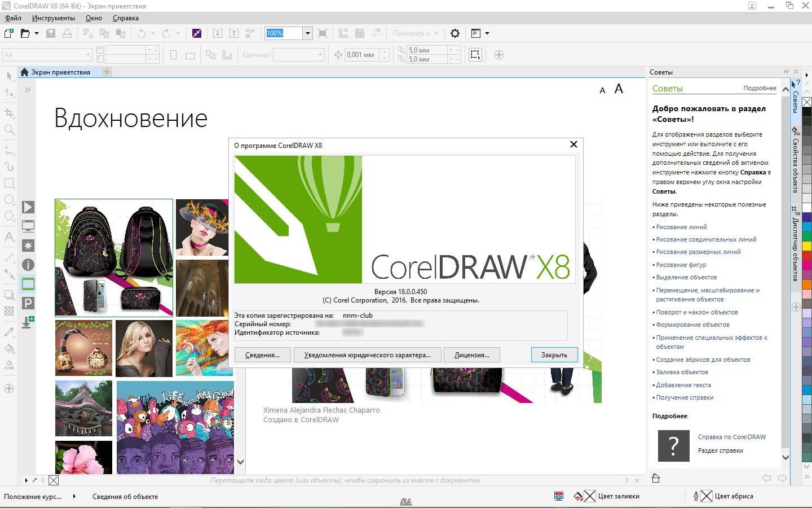Open the Need Help info icon

pyautogui.click(x=28, y=265)
